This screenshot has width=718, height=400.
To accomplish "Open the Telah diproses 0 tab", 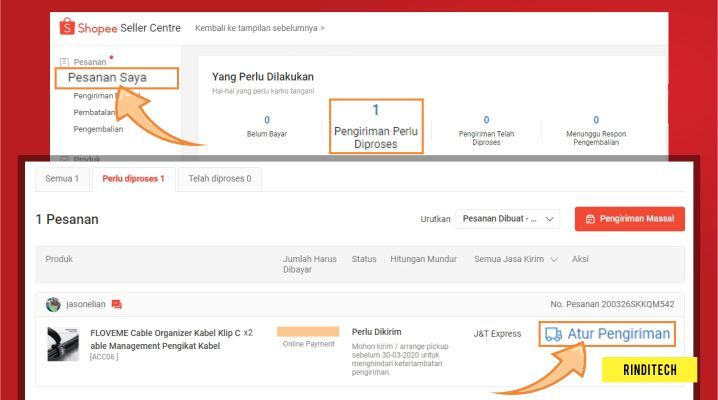I will click(x=220, y=178).
